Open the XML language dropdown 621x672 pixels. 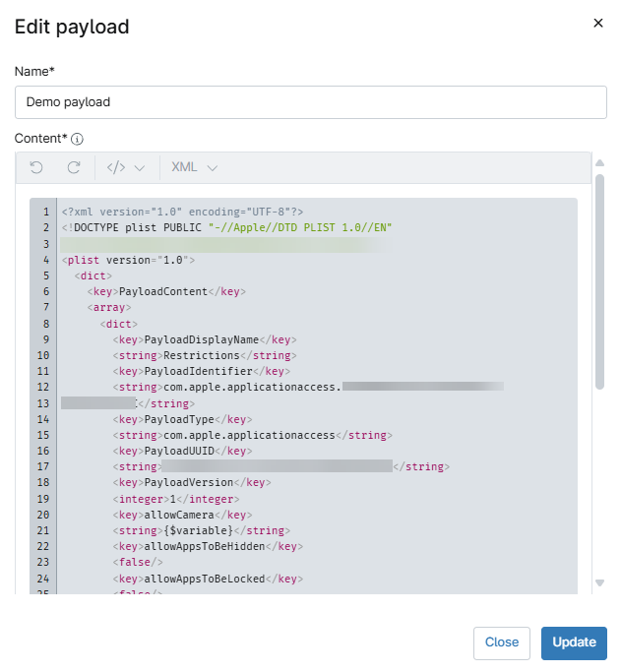click(x=194, y=167)
